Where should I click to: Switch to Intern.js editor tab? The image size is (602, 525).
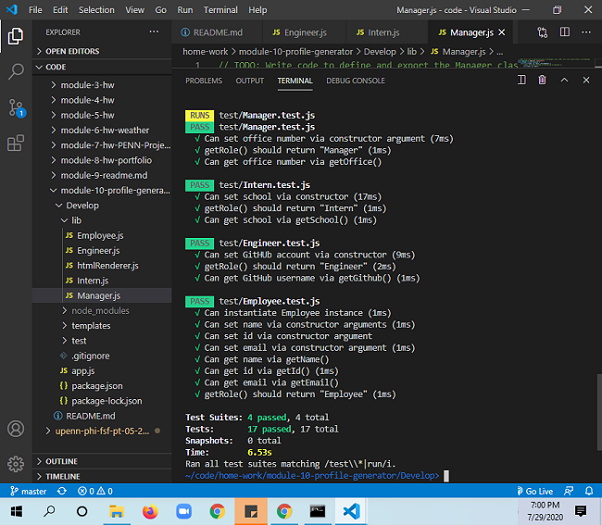pyautogui.click(x=386, y=33)
